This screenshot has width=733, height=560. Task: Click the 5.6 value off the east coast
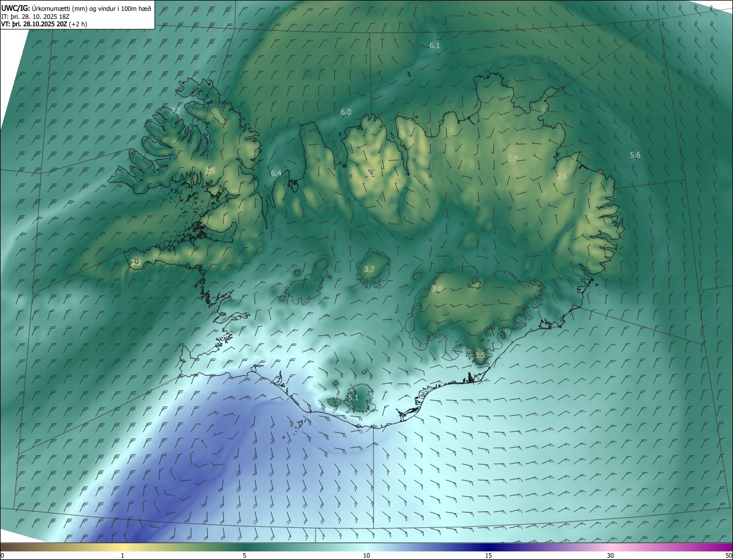pos(635,155)
